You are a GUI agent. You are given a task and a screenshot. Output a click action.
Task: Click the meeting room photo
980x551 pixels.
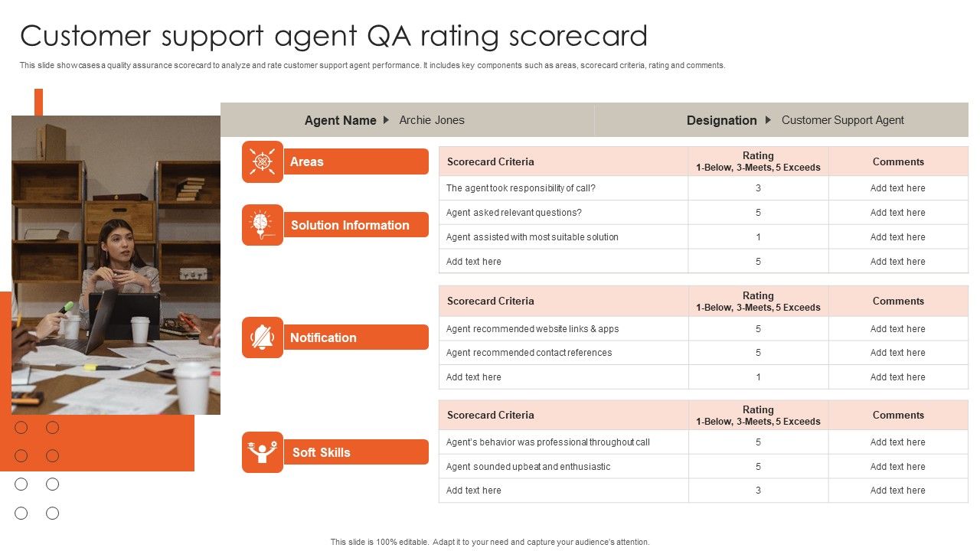(x=116, y=265)
